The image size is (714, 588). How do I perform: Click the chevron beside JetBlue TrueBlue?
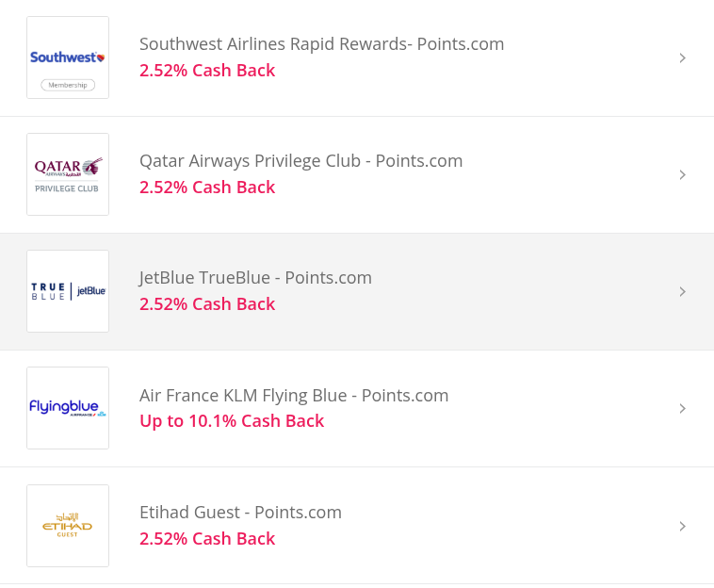tap(683, 292)
